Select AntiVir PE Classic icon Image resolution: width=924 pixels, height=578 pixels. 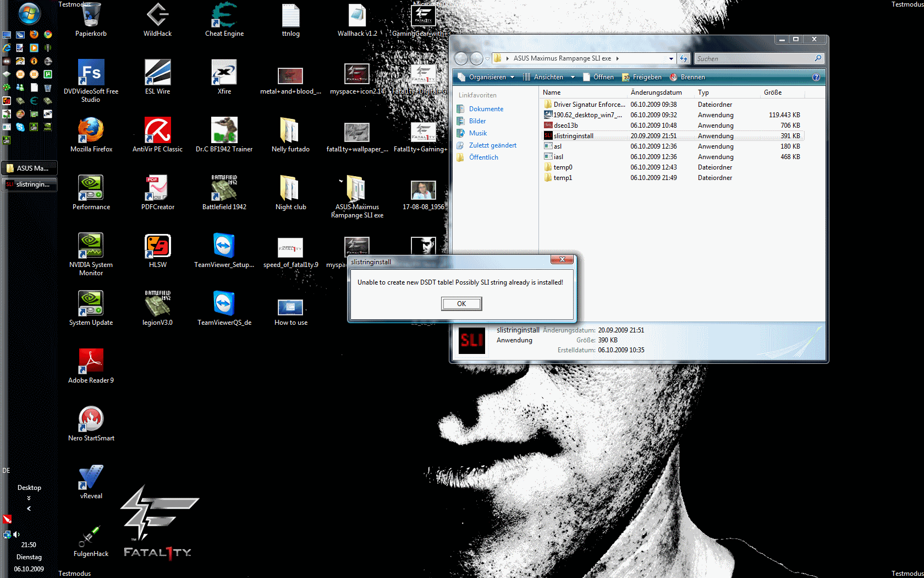click(158, 135)
